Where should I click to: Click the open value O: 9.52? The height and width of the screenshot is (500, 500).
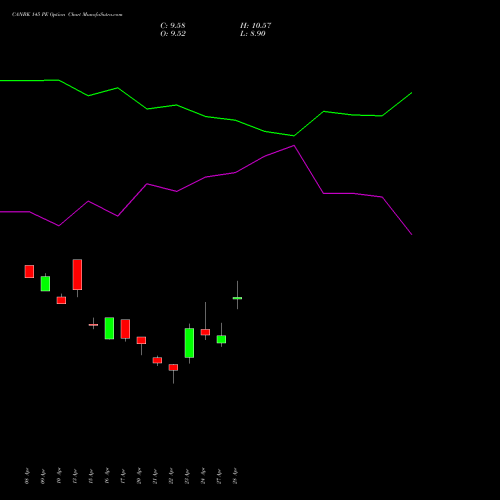click(173, 34)
